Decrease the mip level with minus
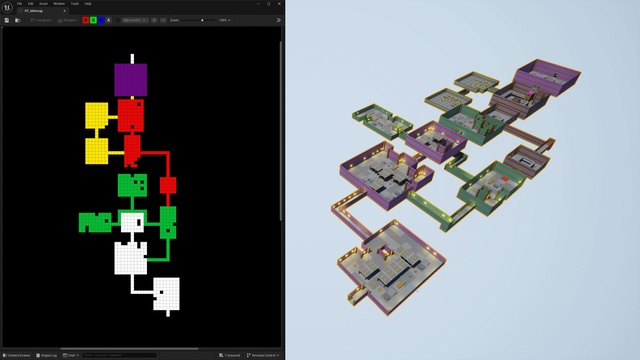Viewport: 640px width, 360px height. coord(163,20)
